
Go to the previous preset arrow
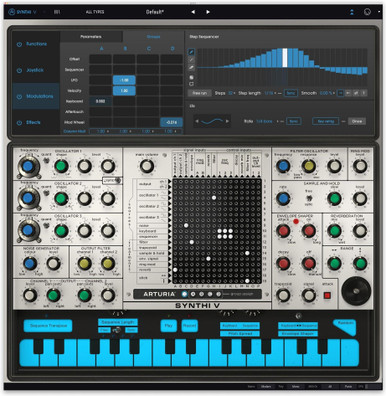193,12
